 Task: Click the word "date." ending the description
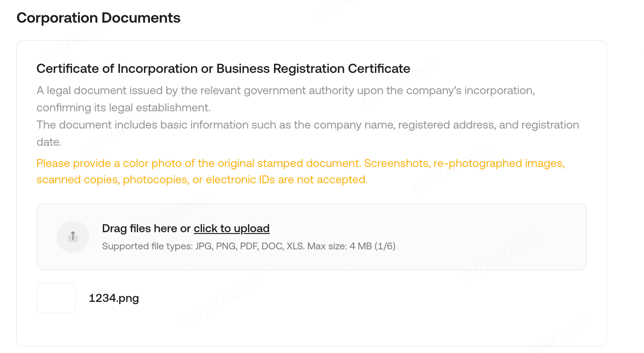pyautogui.click(x=49, y=142)
